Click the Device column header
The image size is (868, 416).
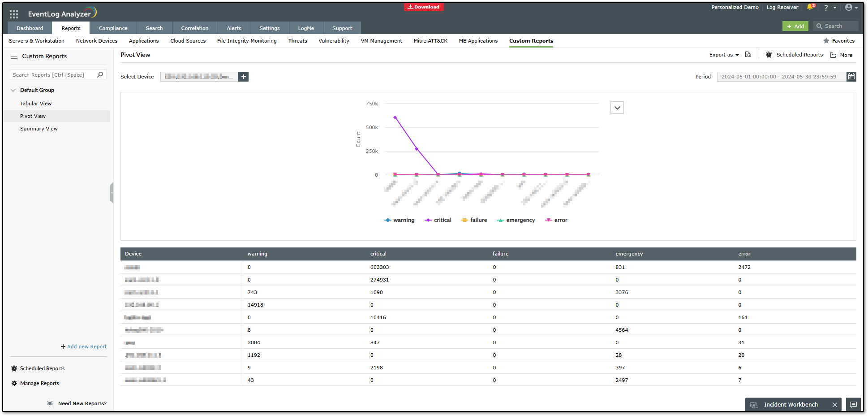pyautogui.click(x=133, y=254)
